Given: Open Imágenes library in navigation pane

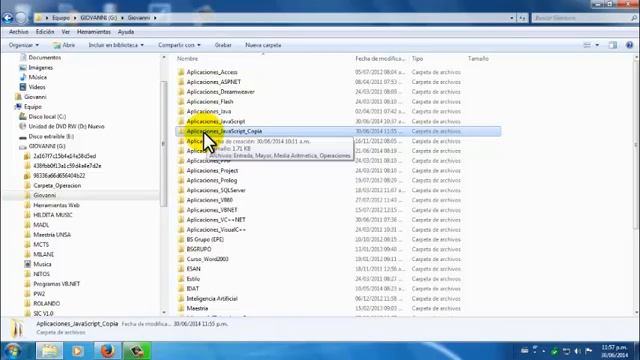Looking at the screenshot, I should coord(40,67).
